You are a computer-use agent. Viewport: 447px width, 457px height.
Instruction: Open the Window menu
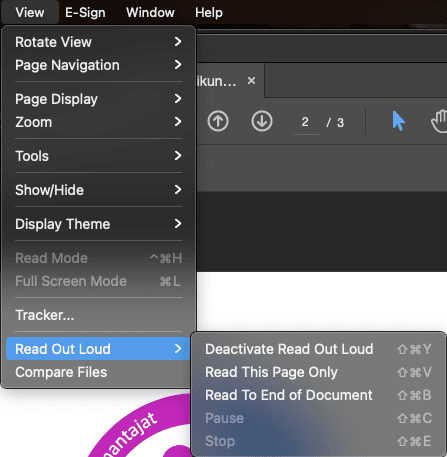click(150, 13)
